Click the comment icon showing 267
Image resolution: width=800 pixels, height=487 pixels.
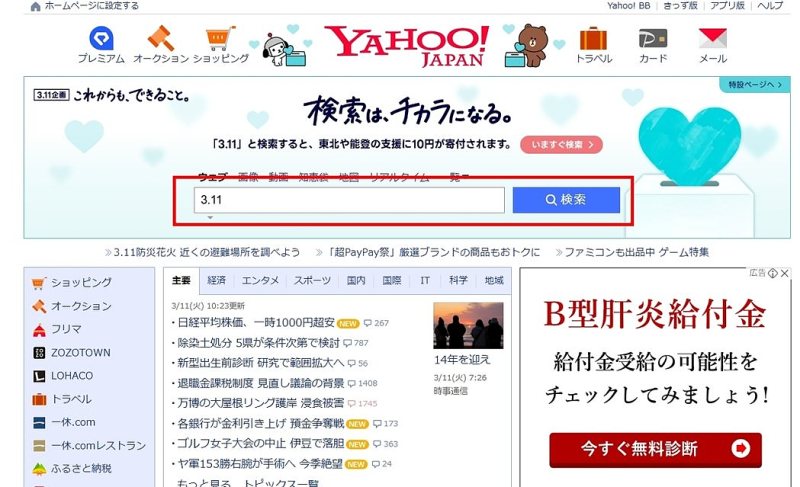[368, 323]
